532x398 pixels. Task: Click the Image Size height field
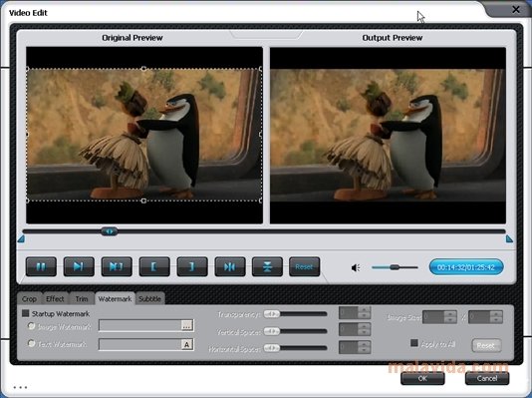pyautogui.click(x=479, y=317)
